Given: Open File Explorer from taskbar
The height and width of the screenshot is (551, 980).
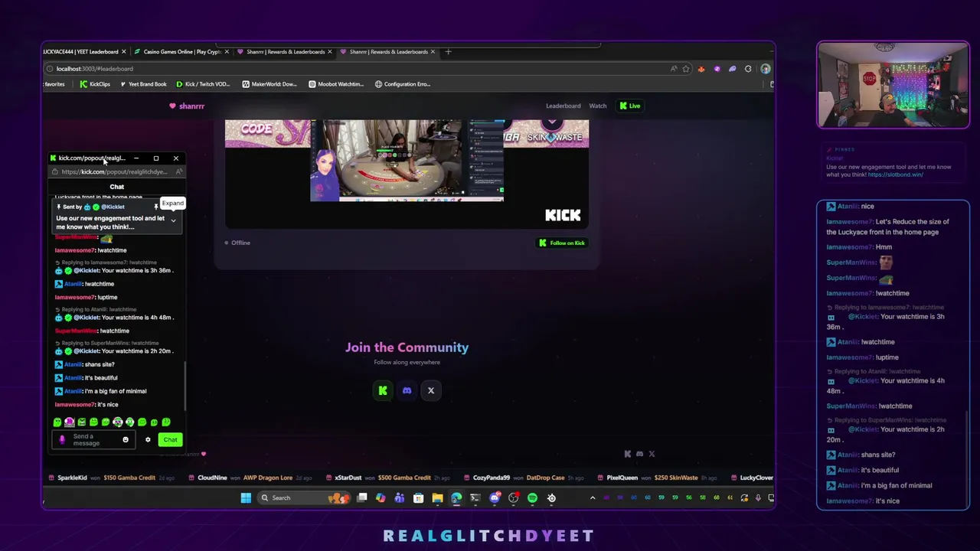Looking at the screenshot, I should (437, 497).
